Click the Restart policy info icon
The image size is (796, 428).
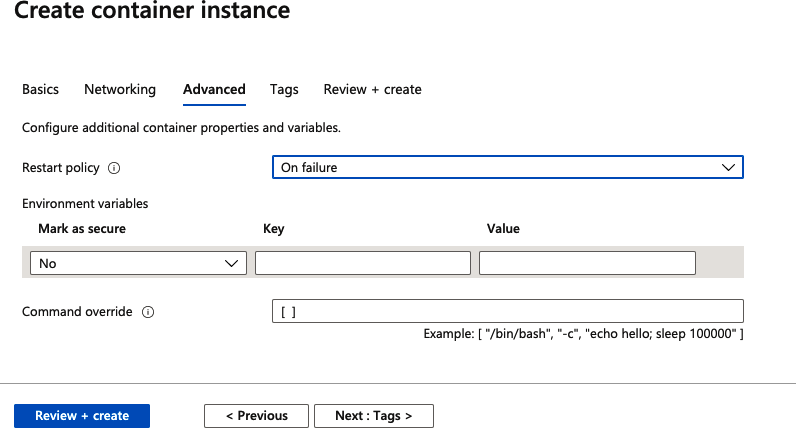[114, 168]
